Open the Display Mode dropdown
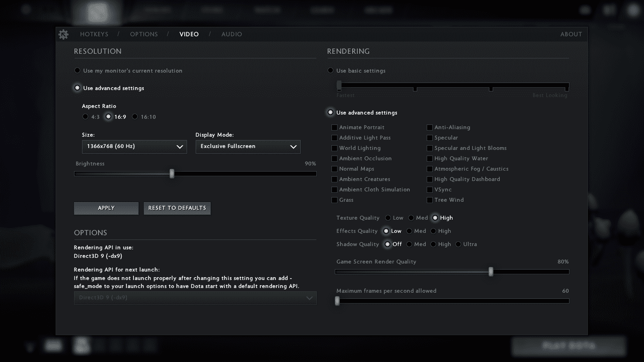The width and height of the screenshot is (644, 362). (248, 147)
